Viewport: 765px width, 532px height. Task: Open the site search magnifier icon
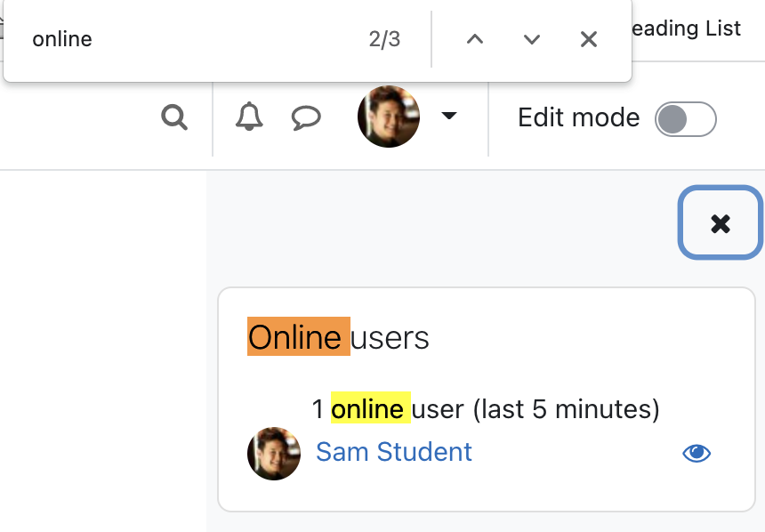click(x=174, y=117)
